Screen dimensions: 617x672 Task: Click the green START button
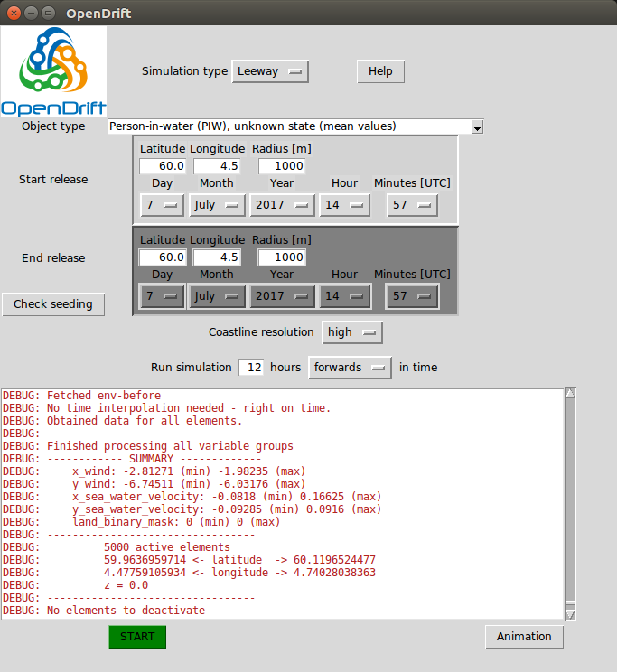(137, 637)
